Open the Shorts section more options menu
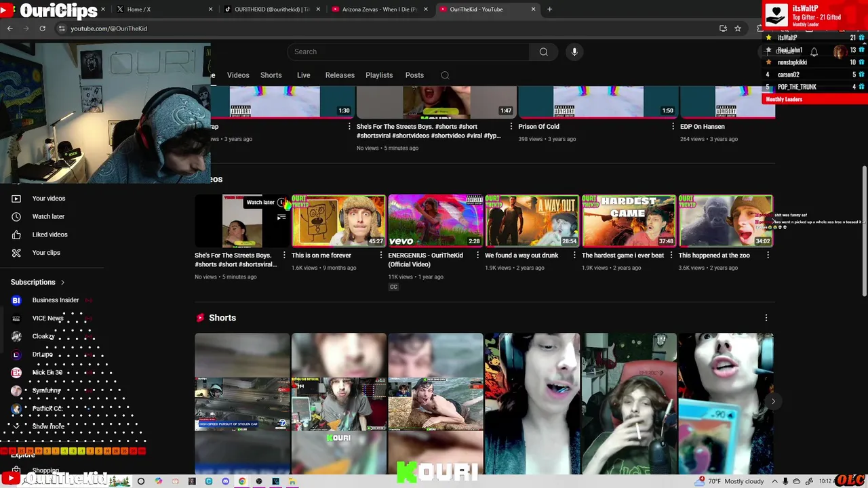 pyautogui.click(x=766, y=318)
